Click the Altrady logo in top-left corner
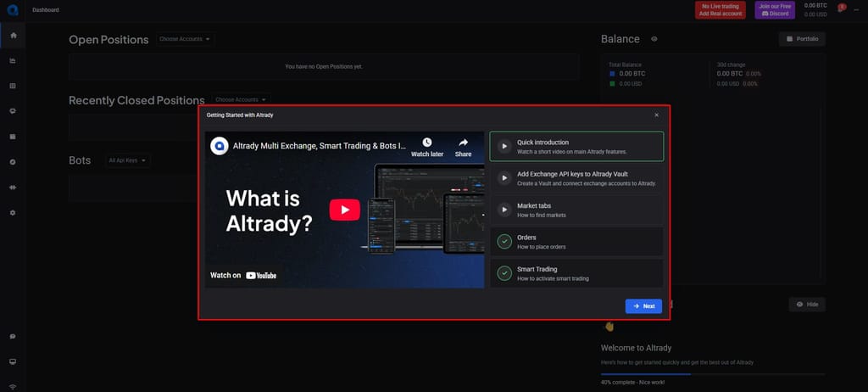868x392 pixels. coord(12,10)
